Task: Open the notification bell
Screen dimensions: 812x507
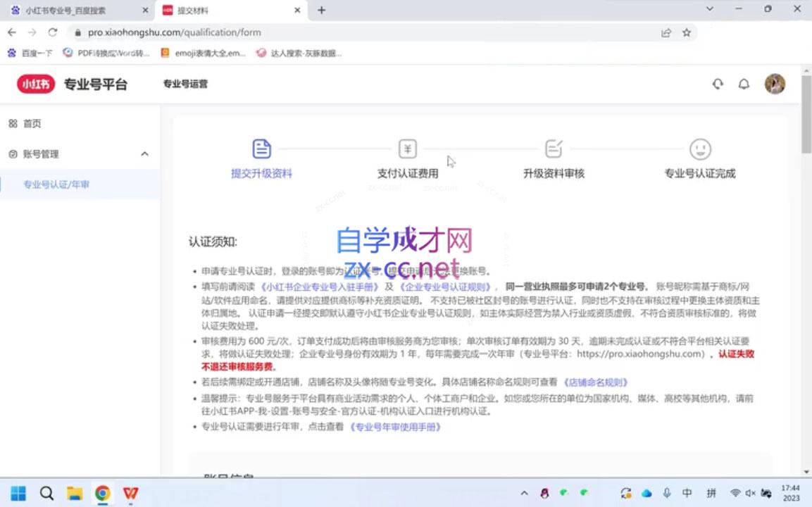Action: [744, 83]
